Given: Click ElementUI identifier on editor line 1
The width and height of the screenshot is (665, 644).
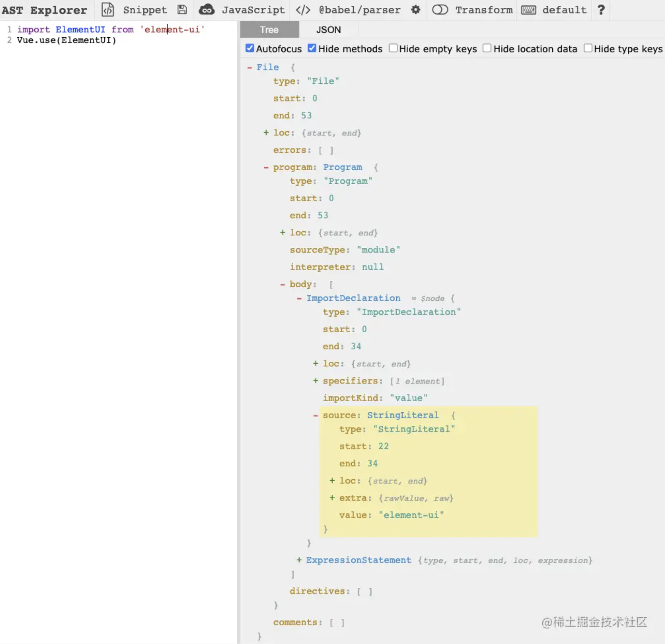Looking at the screenshot, I should pyautogui.click(x=80, y=30).
